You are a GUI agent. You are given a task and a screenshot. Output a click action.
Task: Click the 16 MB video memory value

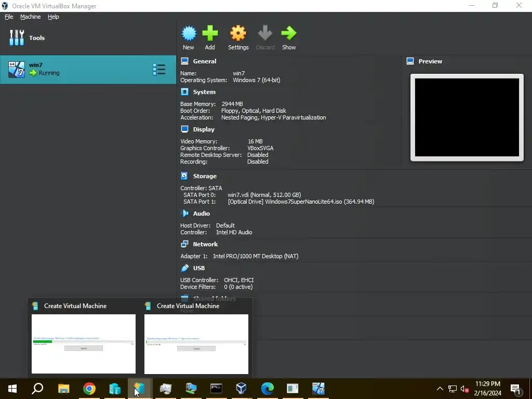(255, 141)
